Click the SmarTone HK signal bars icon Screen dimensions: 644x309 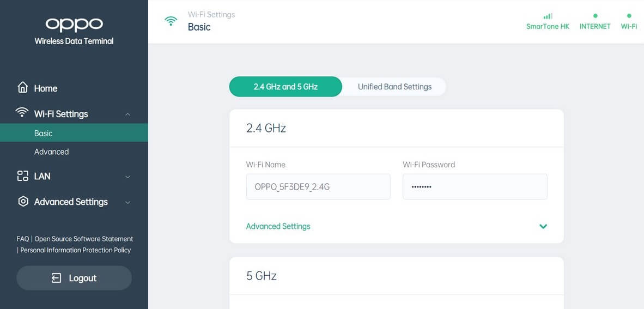(x=548, y=16)
